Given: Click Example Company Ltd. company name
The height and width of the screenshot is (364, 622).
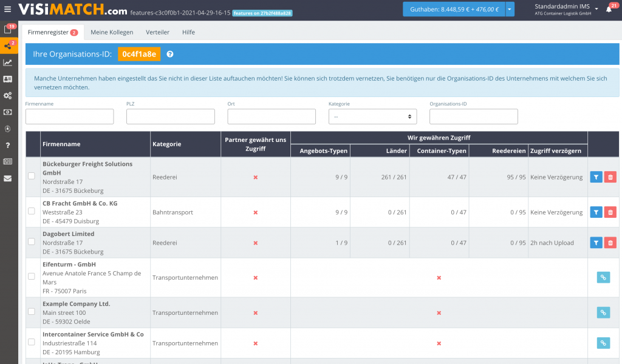Looking at the screenshot, I should [x=76, y=304].
